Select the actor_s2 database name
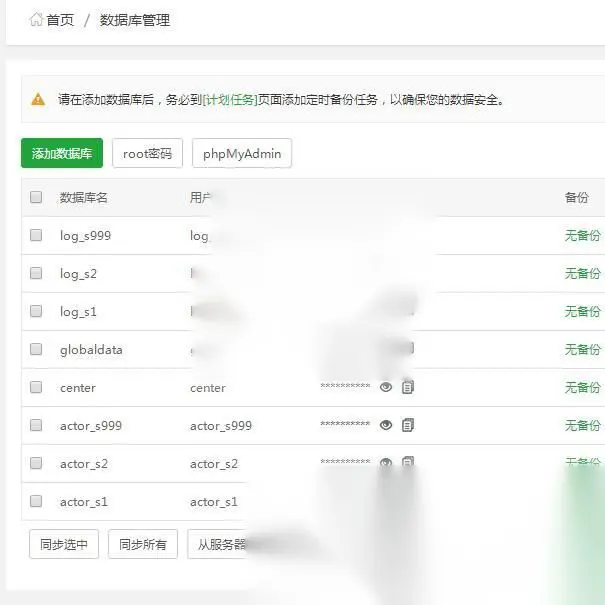605x605 pixels. pyautogui.click(x=84, y=464)
